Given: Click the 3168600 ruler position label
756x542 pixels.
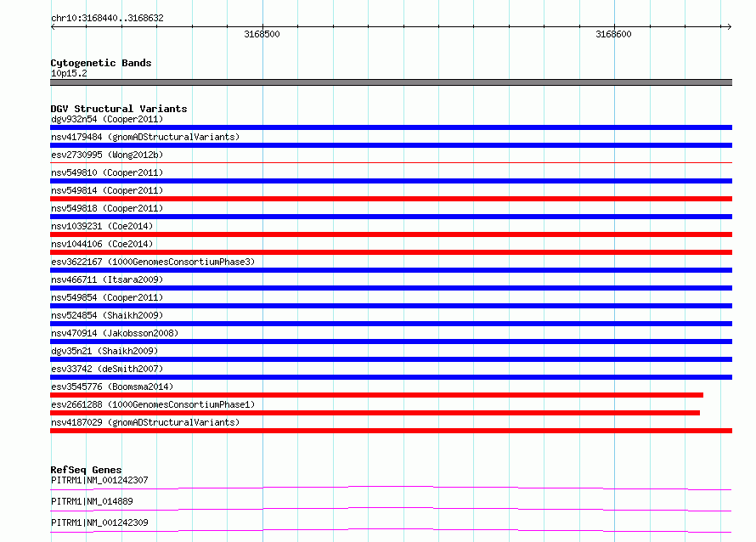Looking at the screenshot, I should [x=613, y=34].
